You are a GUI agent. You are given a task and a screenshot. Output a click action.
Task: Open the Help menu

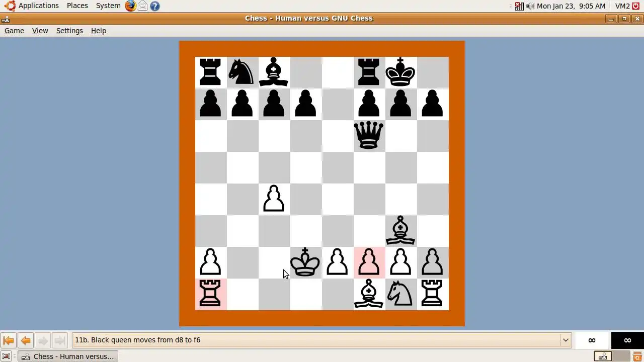(x=99, y=31)
